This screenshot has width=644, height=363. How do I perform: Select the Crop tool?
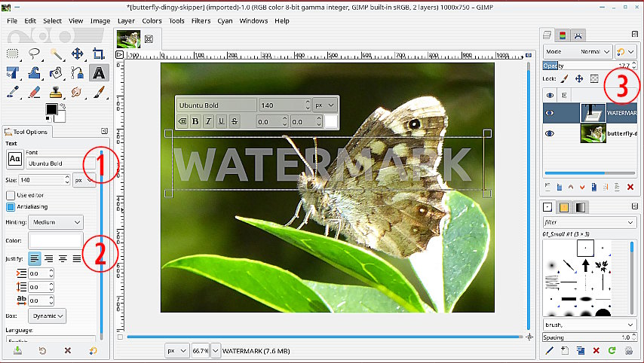pos(98,53)
